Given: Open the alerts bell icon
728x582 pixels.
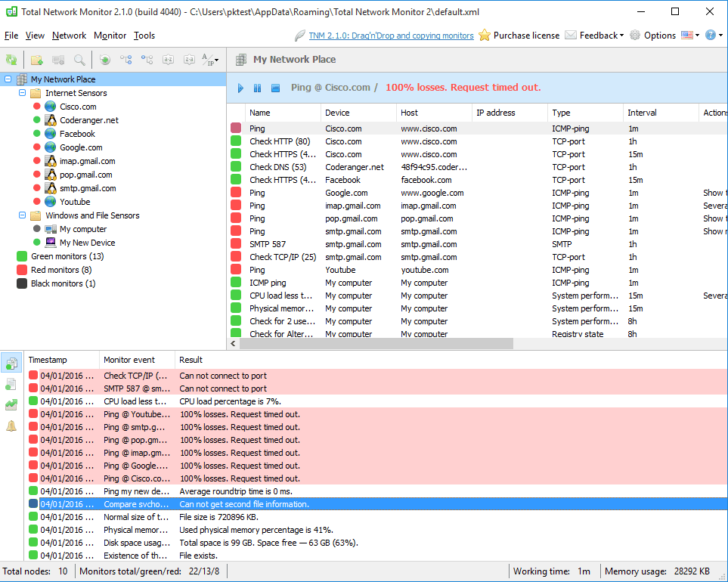Looking at the screenshot, I should pyautogui.click(x=11, y=426).
